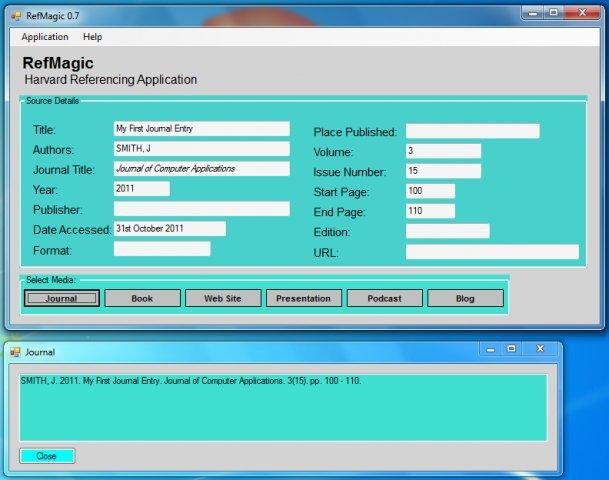Minimize the Journal window

click(x=490, y=349)
